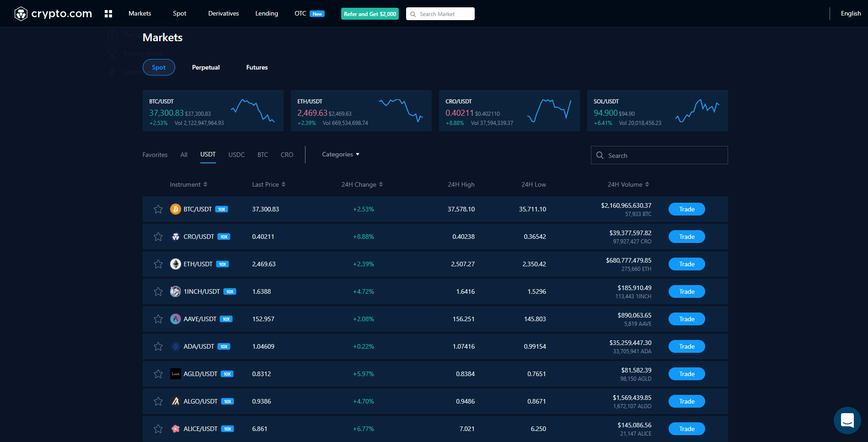Open the live chat support bubble
868x442 pixels.
click(x=847, y=420)
